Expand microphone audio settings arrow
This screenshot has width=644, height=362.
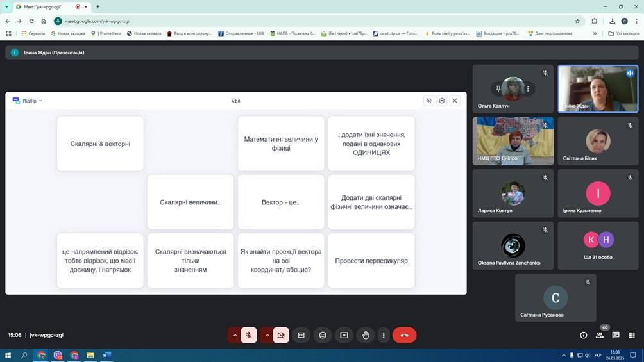pyautogui.click(x=235, y=335)
